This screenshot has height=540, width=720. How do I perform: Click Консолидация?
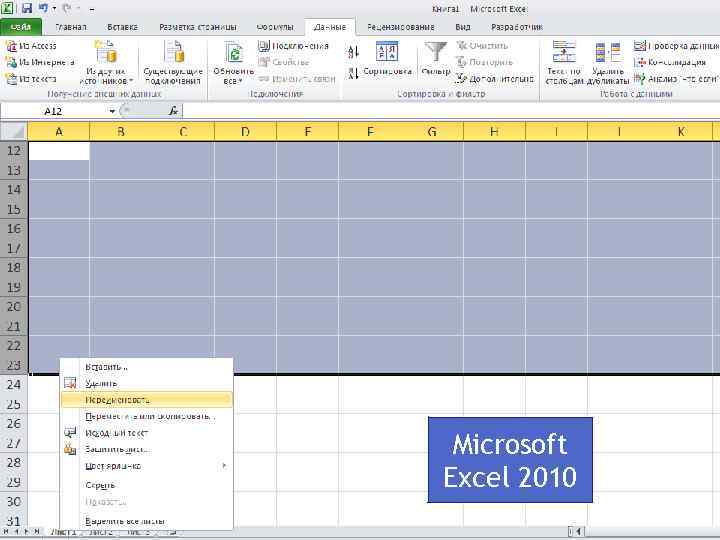coord(670,62)
